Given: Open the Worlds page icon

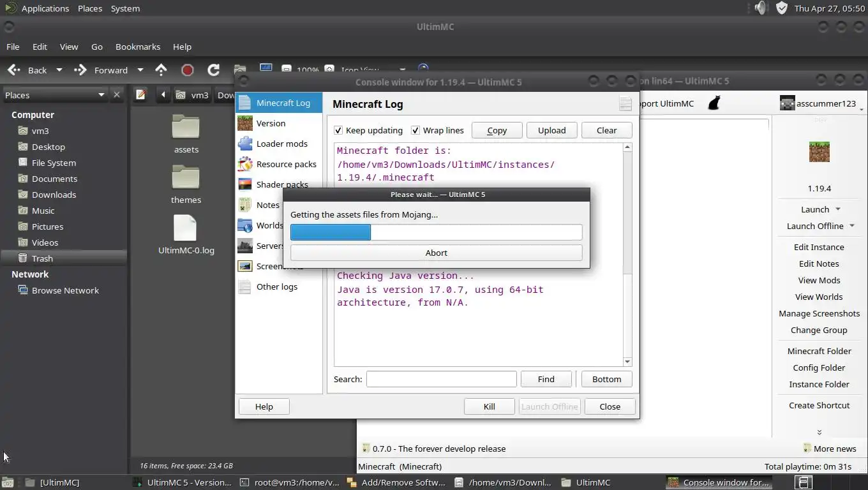Looking at the screenshot, I should click(x=245, y=225).
